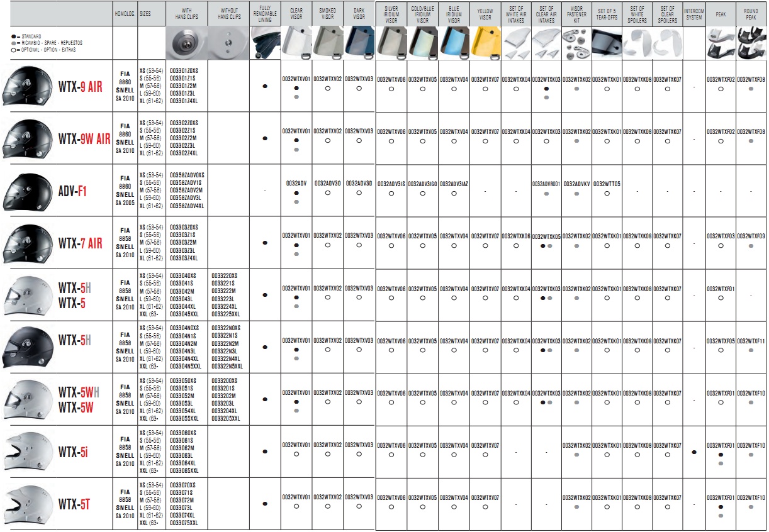Image resolution: width=769 pixels, height=532 pixels.
Task: Click the smoked visor image
Action: click(328, 43)
